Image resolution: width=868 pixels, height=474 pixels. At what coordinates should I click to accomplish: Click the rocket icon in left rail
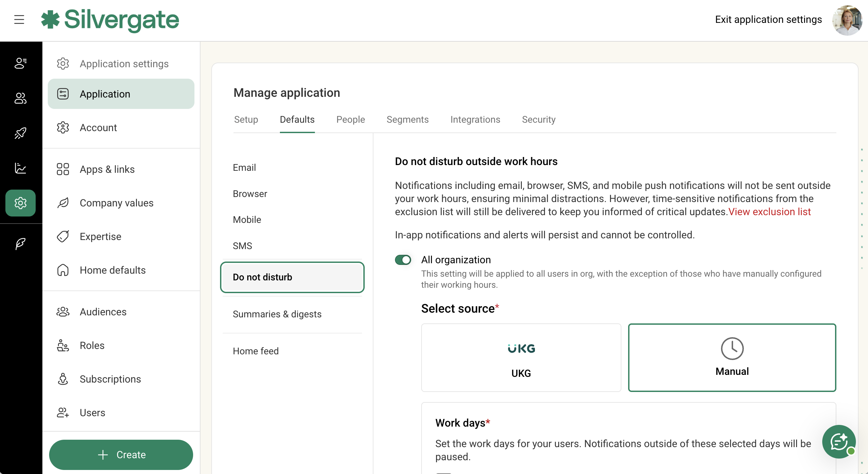(21, 133)
